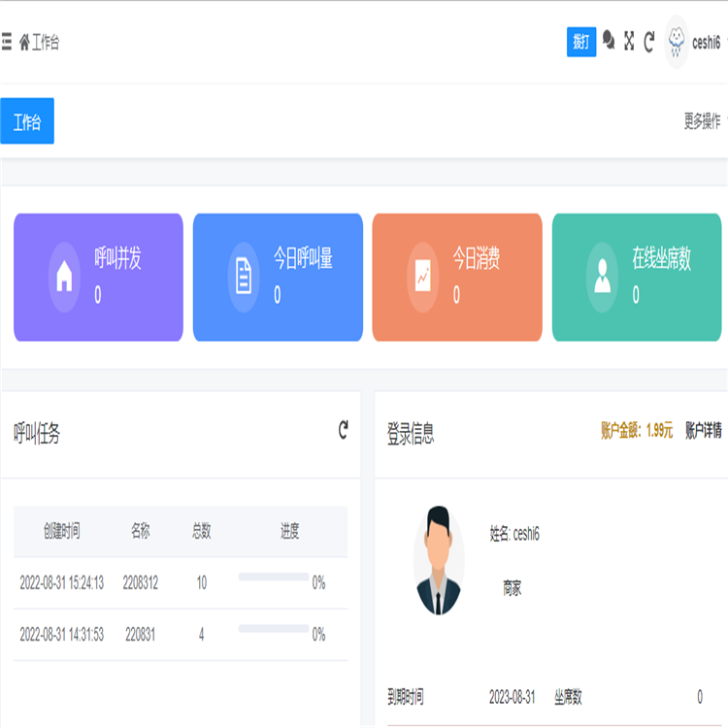Click the 到期时间 label
The width and height of the screenshot is (728, 728).
coord(406,697)
